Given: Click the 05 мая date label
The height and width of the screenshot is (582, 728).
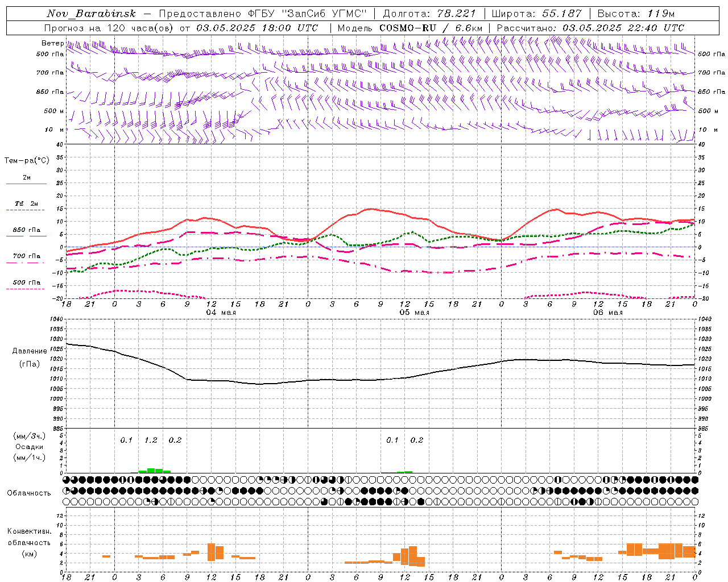Looking at the screenshot, I should 414,313.
